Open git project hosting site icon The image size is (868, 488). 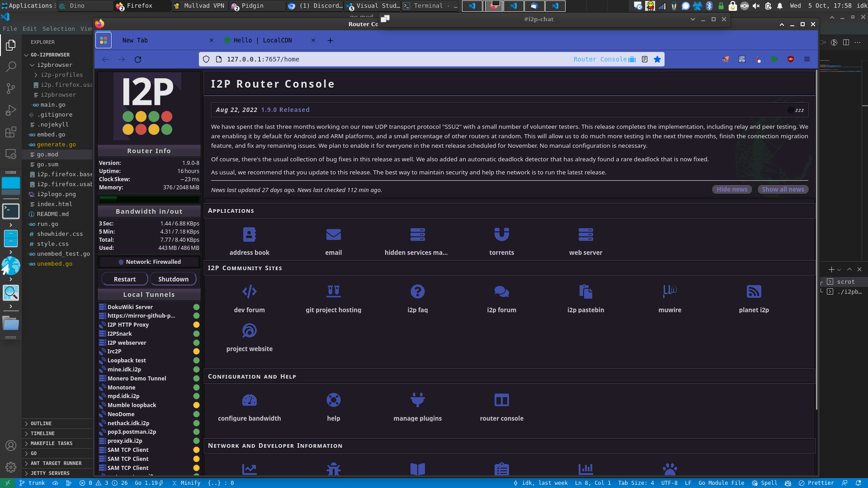(333, 292)
